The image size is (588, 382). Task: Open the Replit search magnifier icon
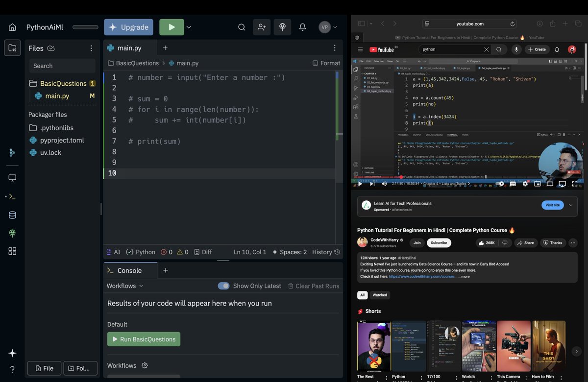[x=242, y=27]
